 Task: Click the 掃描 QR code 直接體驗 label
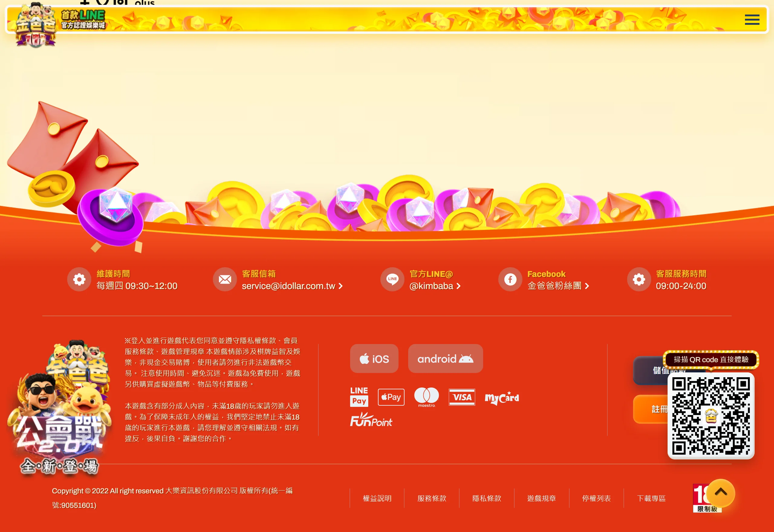(711, 360)
